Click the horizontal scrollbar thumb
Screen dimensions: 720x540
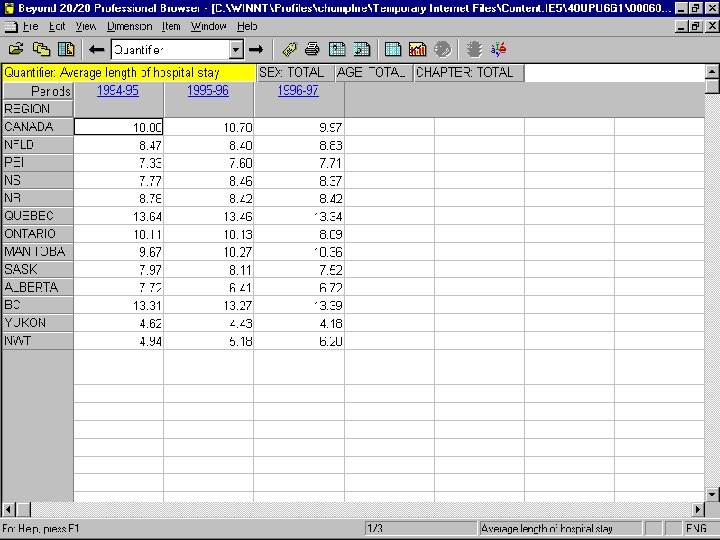23,509
